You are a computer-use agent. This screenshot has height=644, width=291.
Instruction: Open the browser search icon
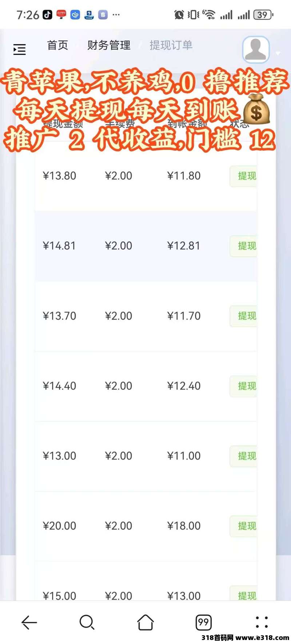[x=87, y=623]
